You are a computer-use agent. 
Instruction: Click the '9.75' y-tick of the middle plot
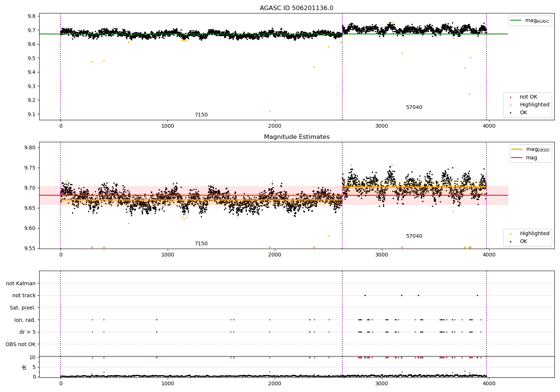click(x=30, y=168)
